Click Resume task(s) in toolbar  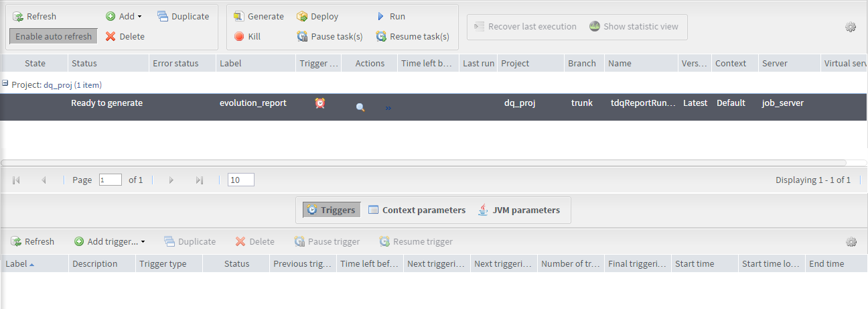pyautogui.click(x=412, y=36)
